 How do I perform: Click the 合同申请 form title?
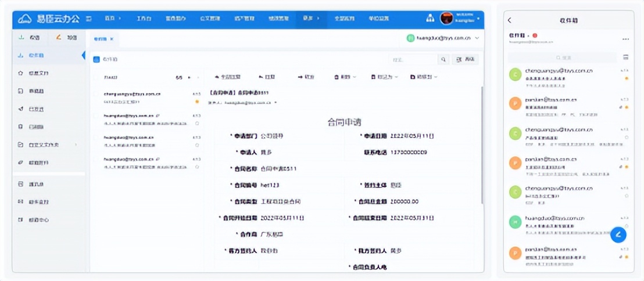[x=344, y=122]
